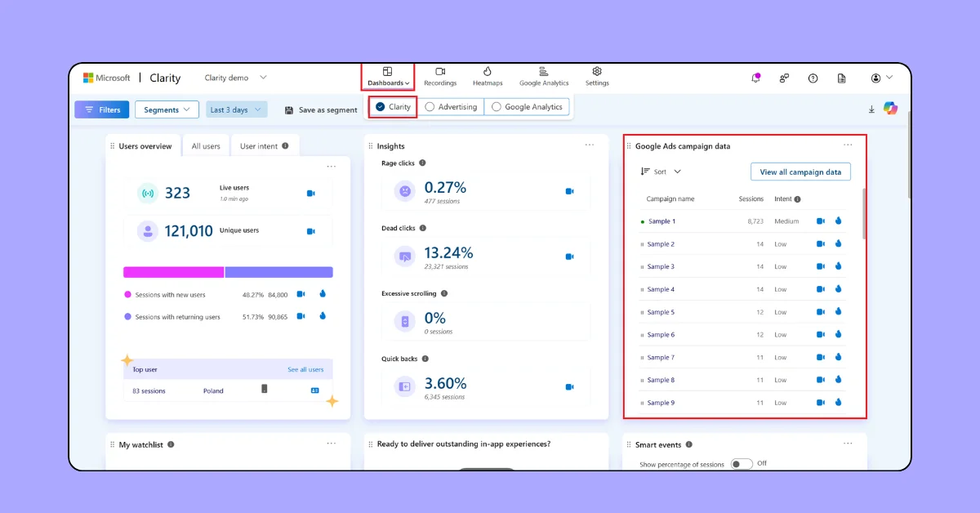Open Smart events card more options
Image resolution: width=980 pixels, height=513 pixels.
(x=848, y=444)
